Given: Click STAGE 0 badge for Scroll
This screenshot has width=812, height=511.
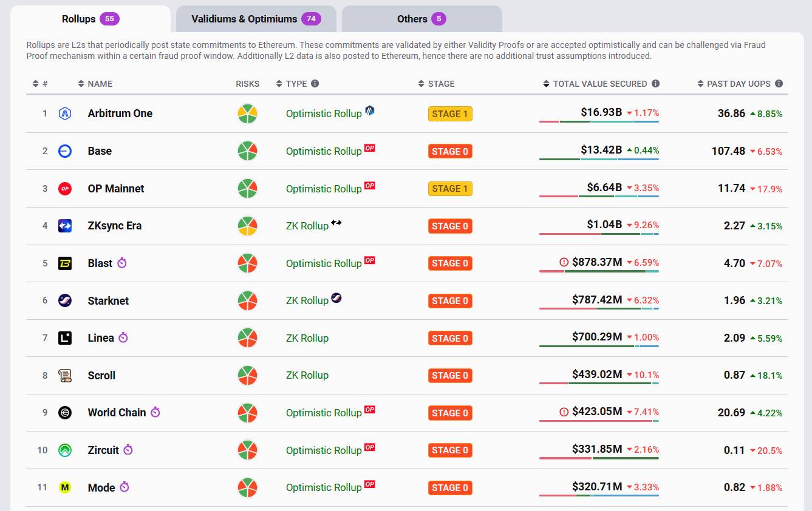Looking at the screenshot, I should 450,376.
